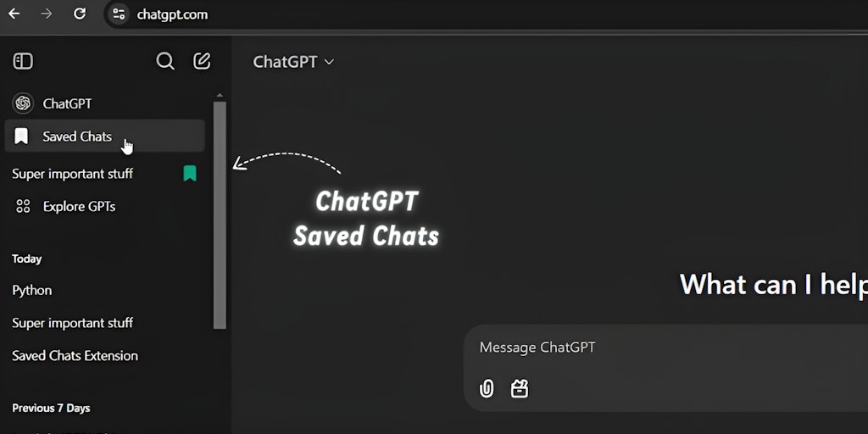868x434 pixels.
Task: Open Super important stuff chat under Today
Action: 73,323
